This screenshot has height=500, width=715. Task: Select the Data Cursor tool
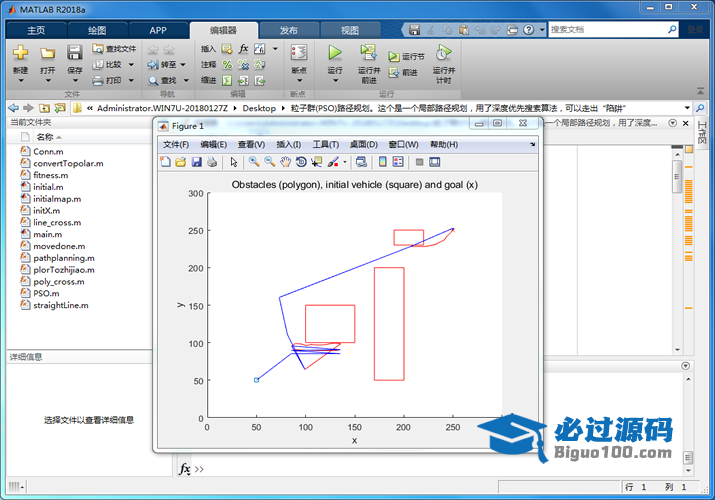(x=317, y=162)
